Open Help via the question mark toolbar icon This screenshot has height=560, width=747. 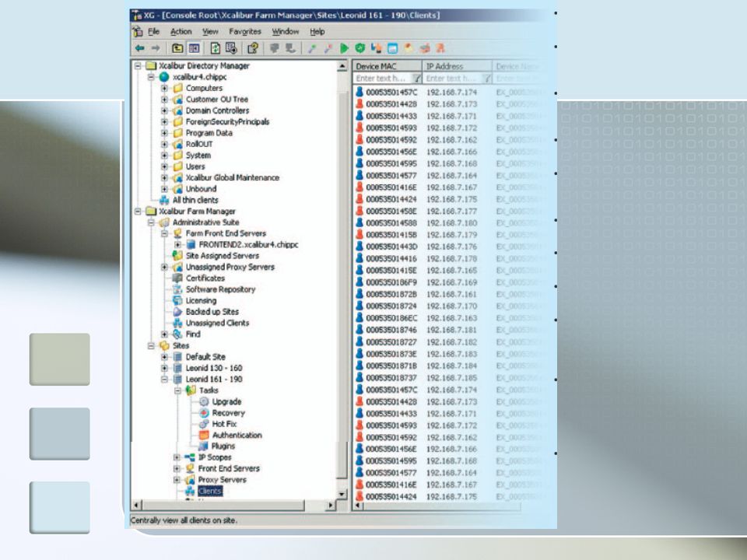pyautogui.click(x=252, y=48)
